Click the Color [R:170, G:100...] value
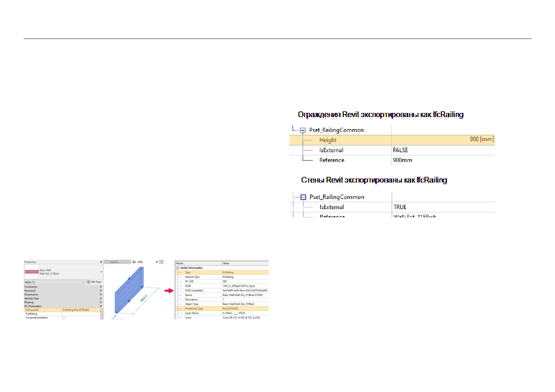The width and height of the screenshot is (555, 392). point(241,318)
